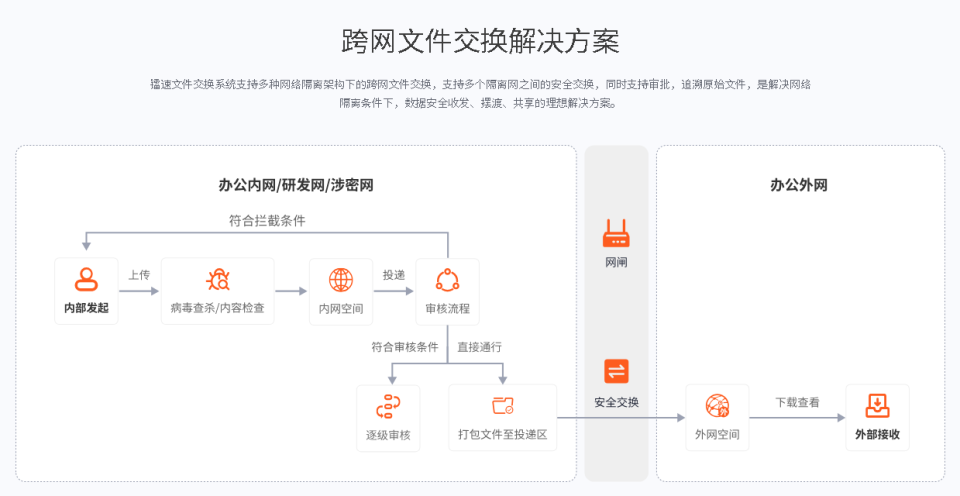
Task: Click the 内部发起 label
Action: [x=86, y=308]
